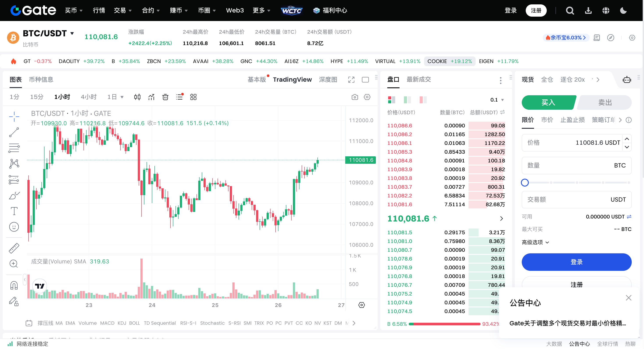
Task: Open the 0.1 price precision dropdown
Action: tap(497, 100)
